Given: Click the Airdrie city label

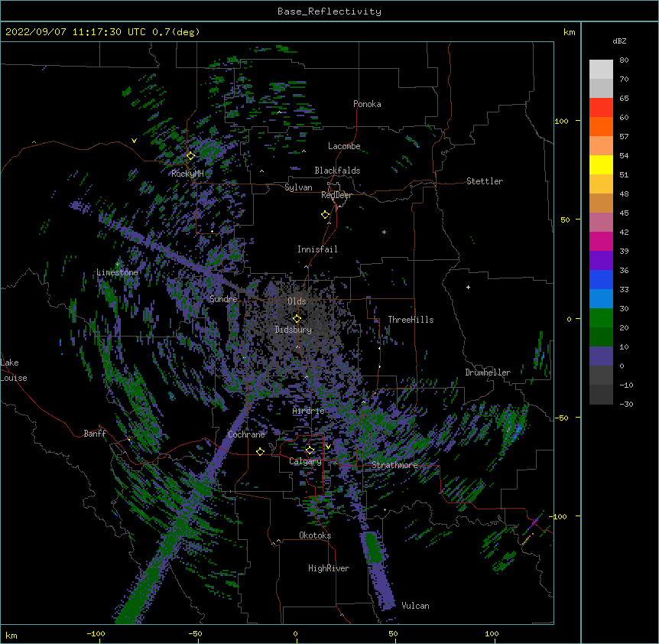Looking at the screenshot, I should (309, 411).
